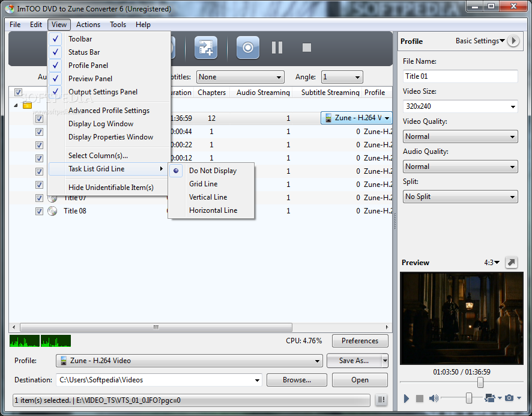Image resolution: width=532 pixels, height=416 pixels.
Task: Click the Save As dropdown arrow
Action: pos(385,361)
